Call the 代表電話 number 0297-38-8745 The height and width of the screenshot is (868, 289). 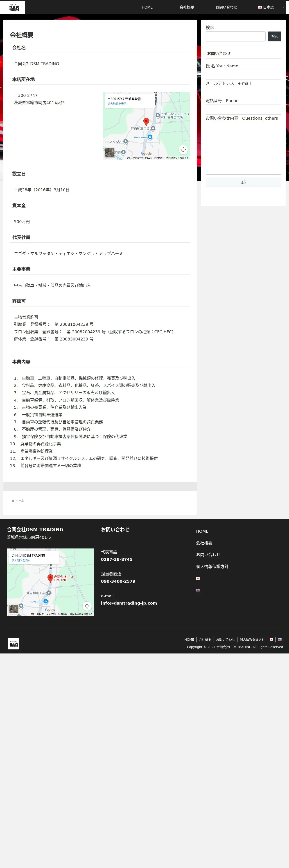[117, 559]
